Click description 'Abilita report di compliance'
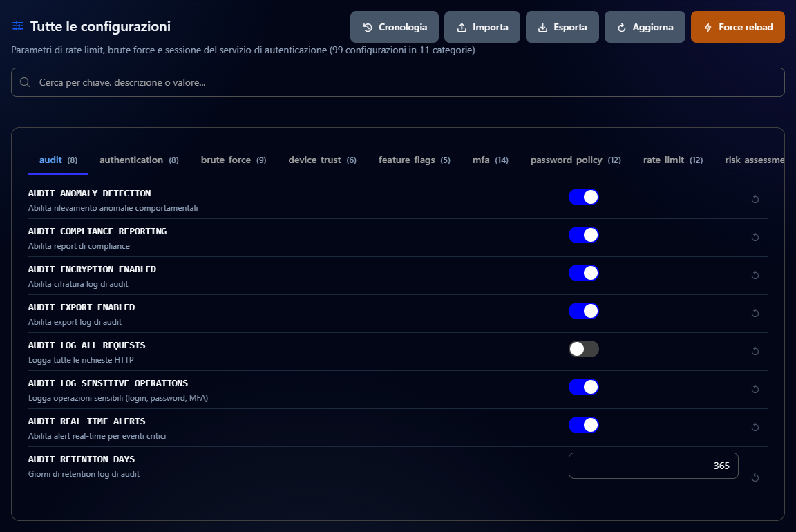This screenshot has height=532, width=796. [79, 246]
